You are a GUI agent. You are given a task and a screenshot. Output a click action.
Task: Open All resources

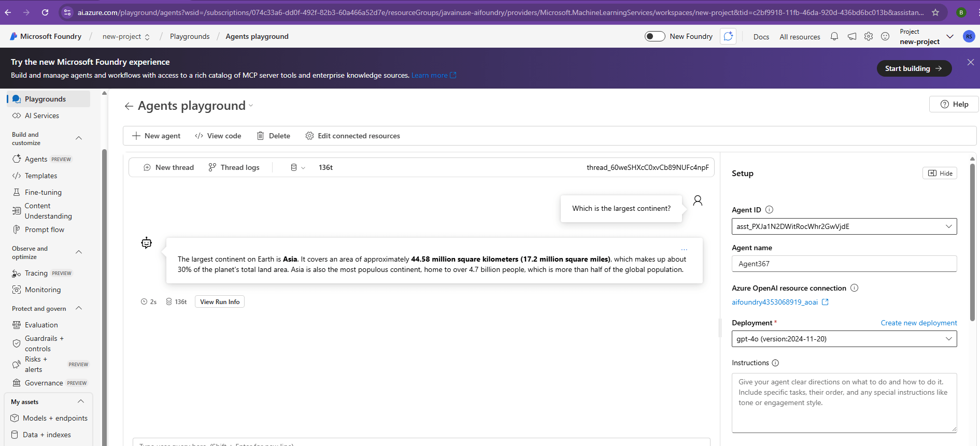point(800,37)
